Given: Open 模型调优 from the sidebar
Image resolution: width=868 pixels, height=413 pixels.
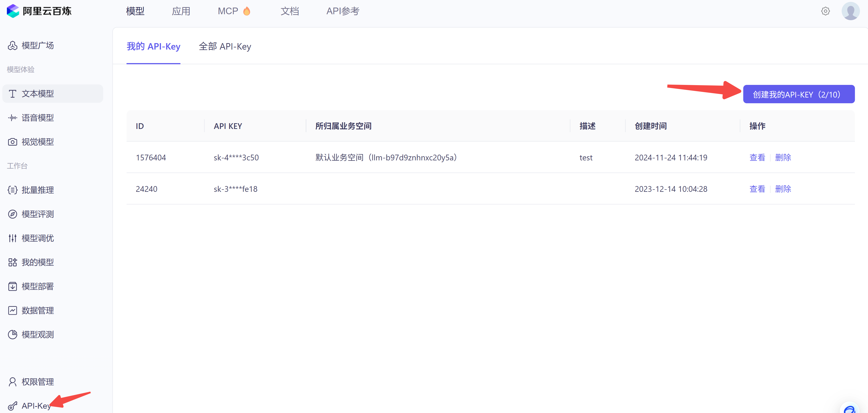Looking at the screenshot, I should (37, 238).
